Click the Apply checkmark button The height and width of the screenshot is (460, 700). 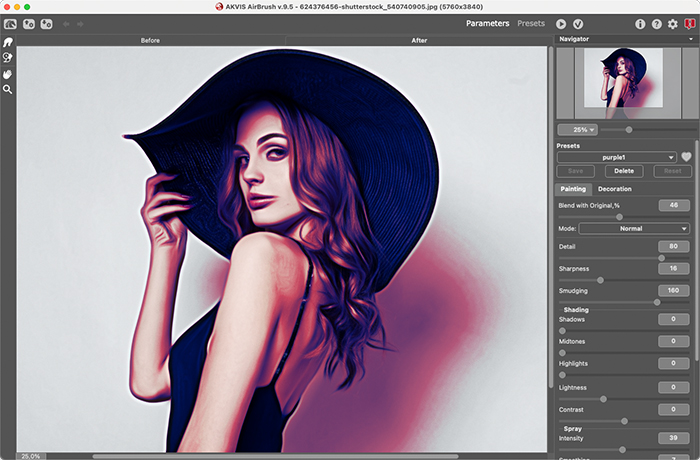(578, 23)
